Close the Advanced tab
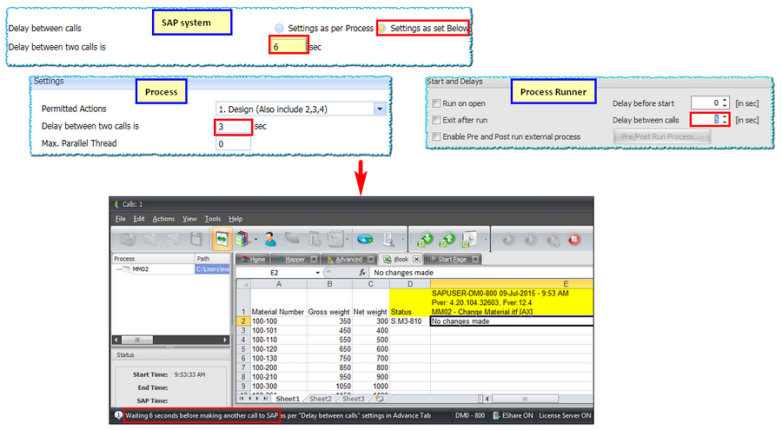This screenshot has width=782, height=430. point(371,259)
